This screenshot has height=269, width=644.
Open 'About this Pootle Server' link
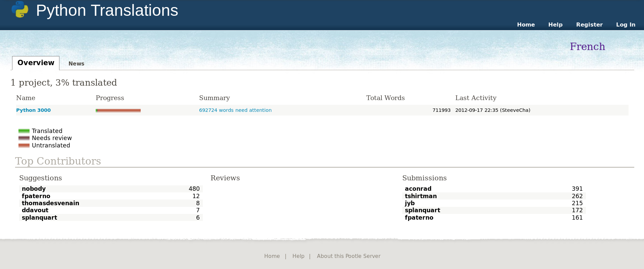[x=349, y=256]
